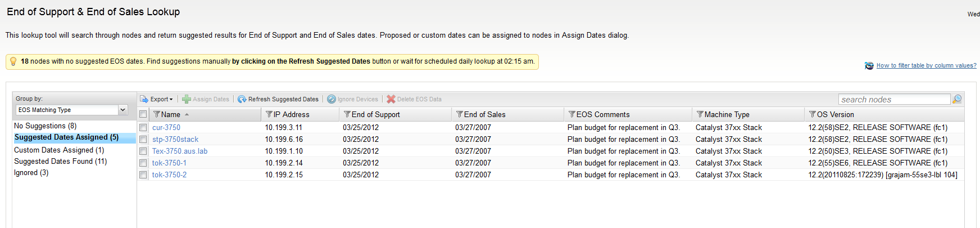The height and width of the screenshot is (228, 980).
Task: Open the Group by dropdown
Action: pyautogui.click(x=123, y=110)
